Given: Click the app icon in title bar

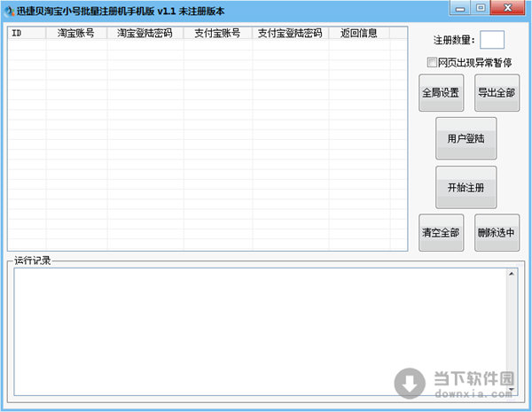Looking at the screenshot, I should (x=9, y=12).
